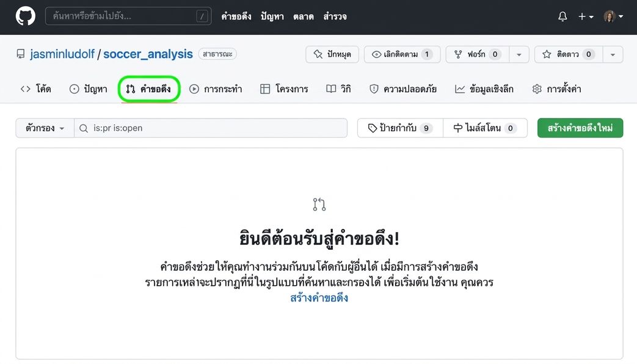This screenshot has width=637, height=364.
Task: Expand the fork dropdown arrow
Action: coord(519,54)
